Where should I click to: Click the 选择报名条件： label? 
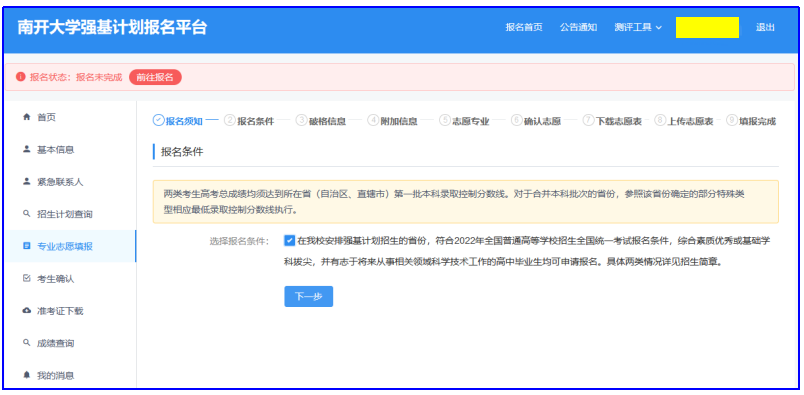(x=239, y=241)
